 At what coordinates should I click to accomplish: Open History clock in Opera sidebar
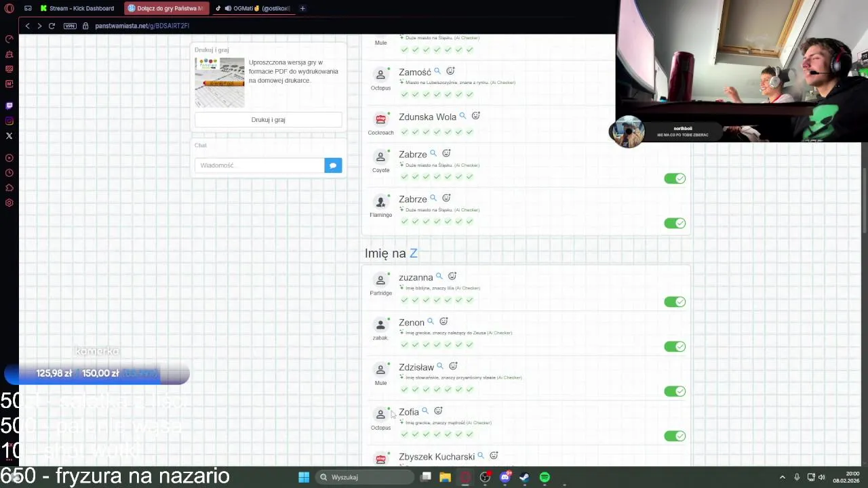[x=9, y=173]
